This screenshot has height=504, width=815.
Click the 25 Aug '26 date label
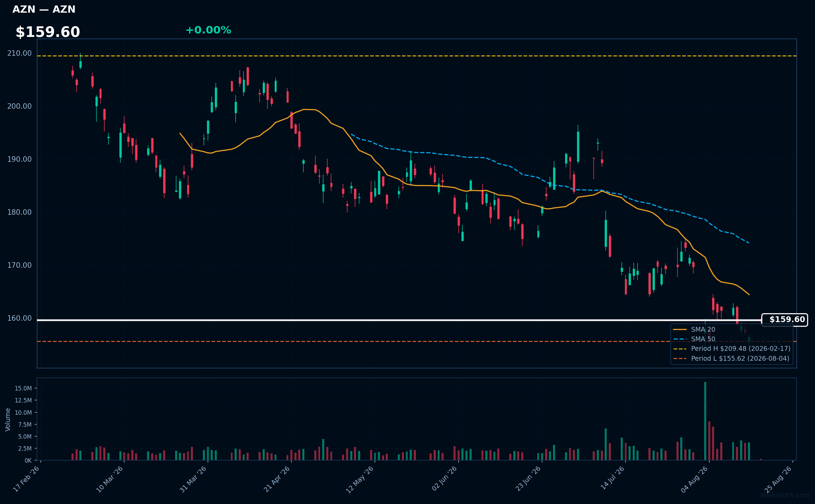tap(778, 479)
